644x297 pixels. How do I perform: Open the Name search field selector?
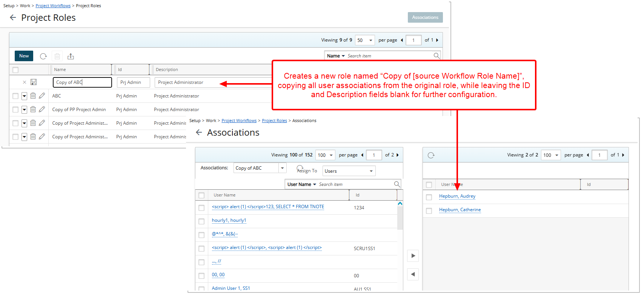click(336, 56)
